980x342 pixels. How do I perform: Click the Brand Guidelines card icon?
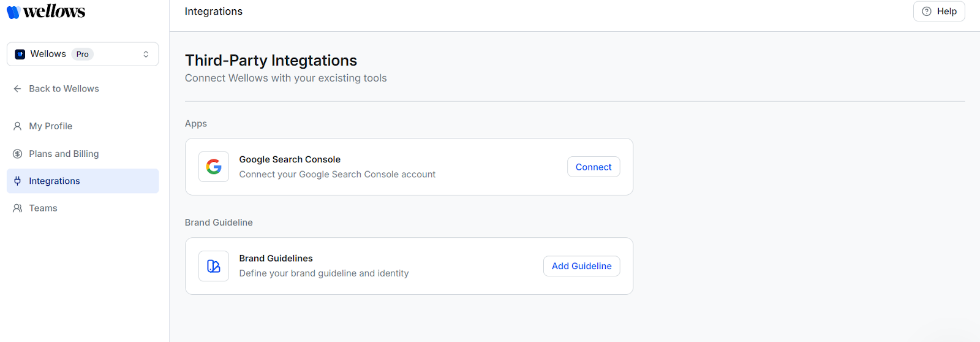214,266
